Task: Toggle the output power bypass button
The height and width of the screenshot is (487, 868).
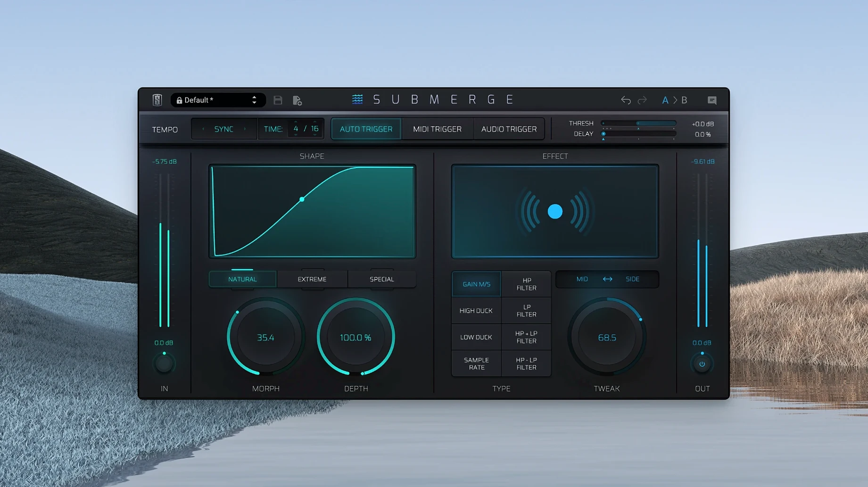Action: [x=702, y=364]
